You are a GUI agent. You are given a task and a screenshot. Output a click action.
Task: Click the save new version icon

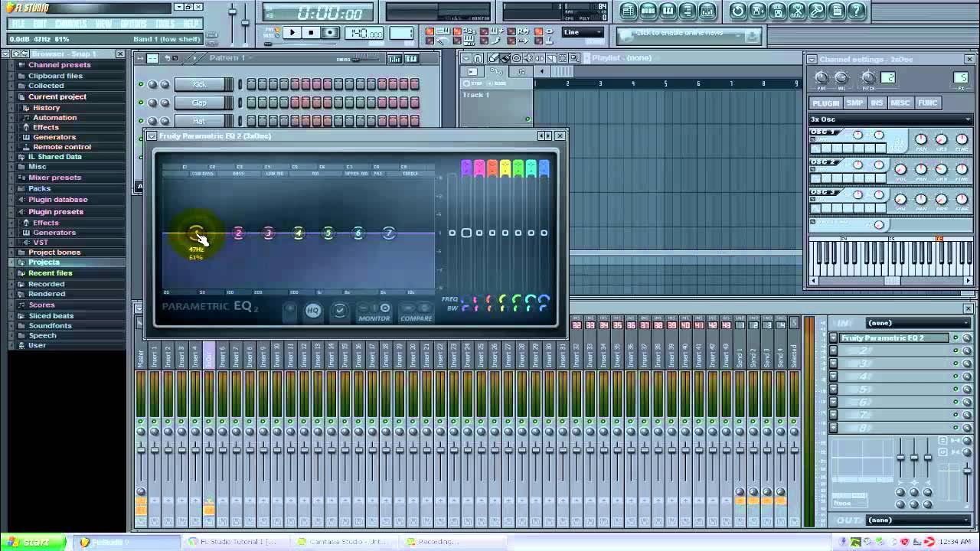coord(758,11)
